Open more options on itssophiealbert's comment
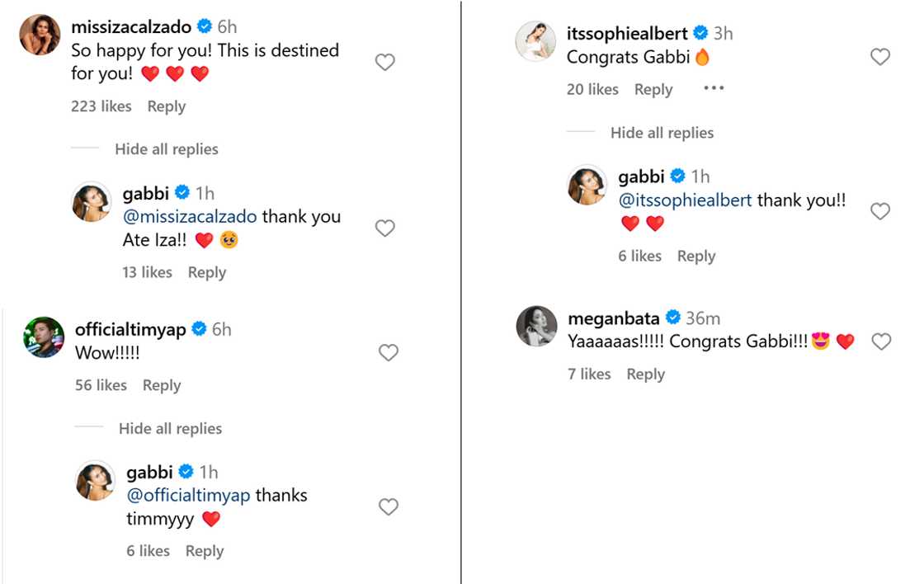924x584 pixels. pyautogui.click(x=714, y=89)
